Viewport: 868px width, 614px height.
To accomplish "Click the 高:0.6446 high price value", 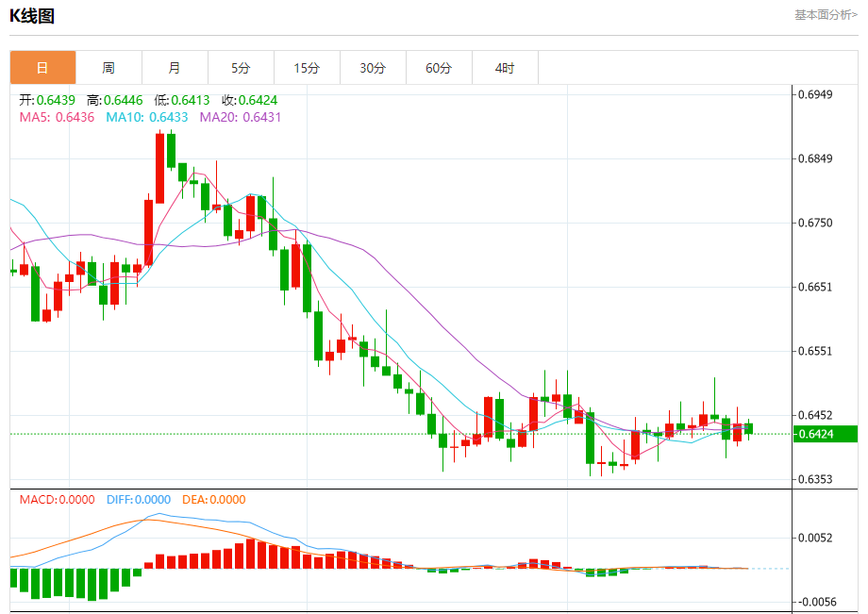I will [x=114, y=100].
